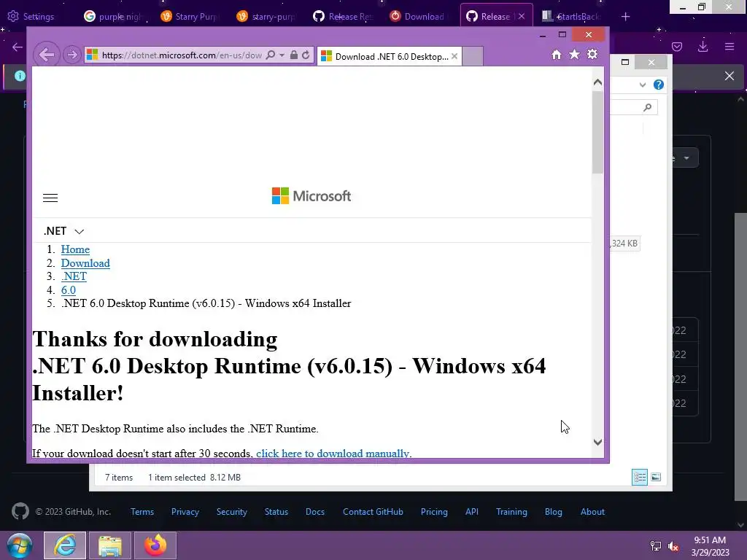Click the IE address bar URL
The height and width of the screenshot is (560, 747).
click(182, 55)
